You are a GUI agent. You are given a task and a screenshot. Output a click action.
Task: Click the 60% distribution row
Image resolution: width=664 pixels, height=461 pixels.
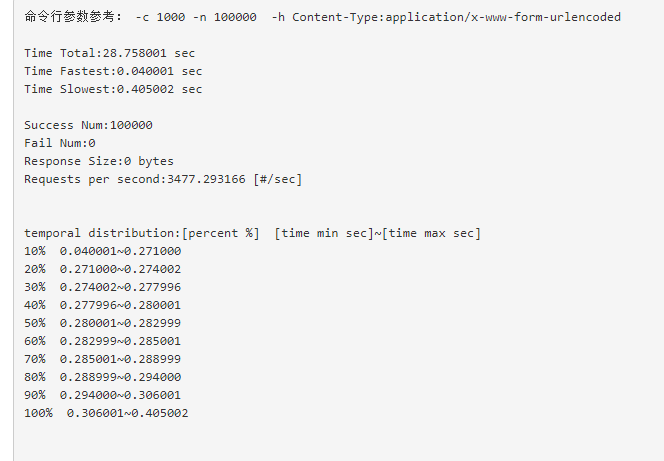(x=103, y=341)
